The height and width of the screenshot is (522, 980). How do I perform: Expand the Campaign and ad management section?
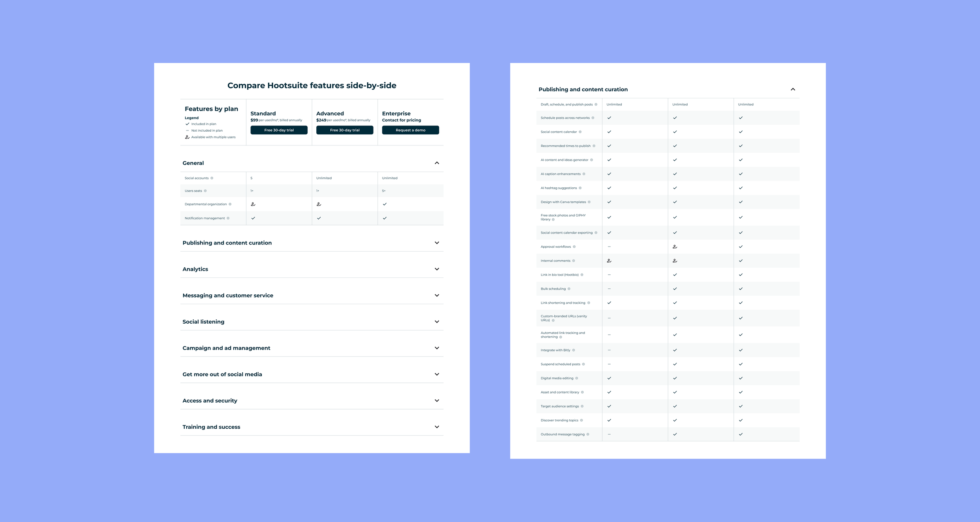click(x=437, y=348)
